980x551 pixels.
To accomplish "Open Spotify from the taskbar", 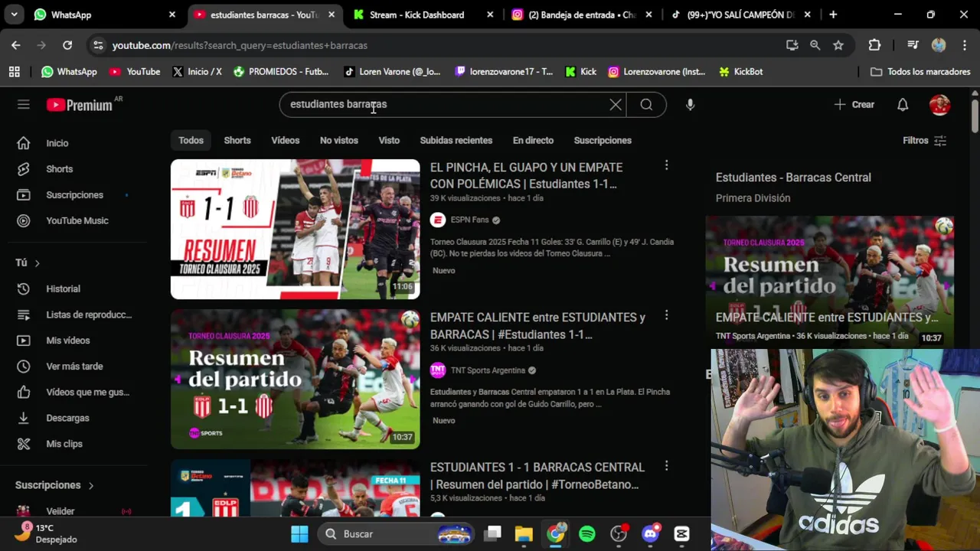I will point(587,533).
